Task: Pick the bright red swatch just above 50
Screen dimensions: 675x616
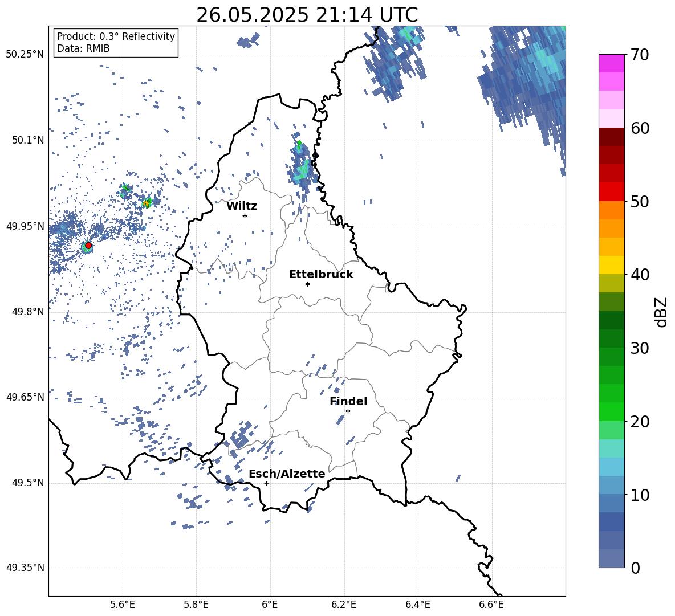Action: (x=611, y=192)
